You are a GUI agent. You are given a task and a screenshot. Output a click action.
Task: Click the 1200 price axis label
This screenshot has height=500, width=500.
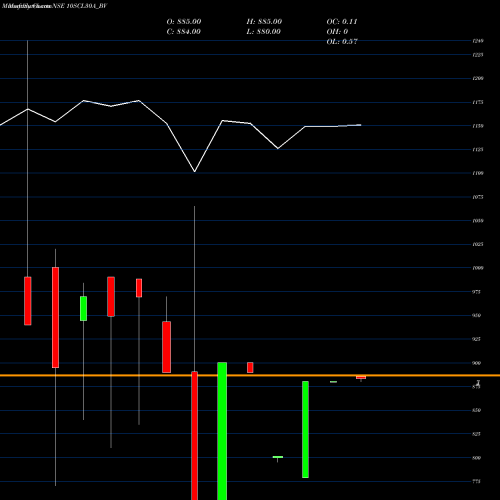(478, 78)
